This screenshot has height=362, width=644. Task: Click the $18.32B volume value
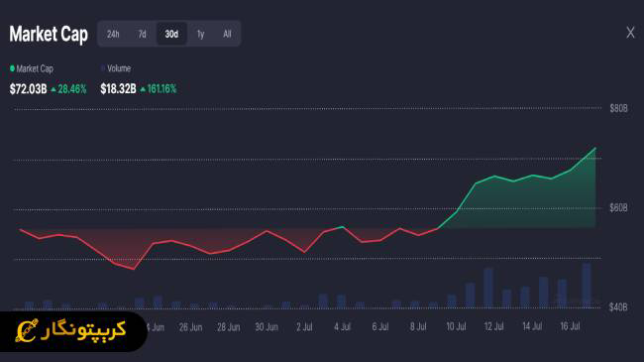coord(118,89)
